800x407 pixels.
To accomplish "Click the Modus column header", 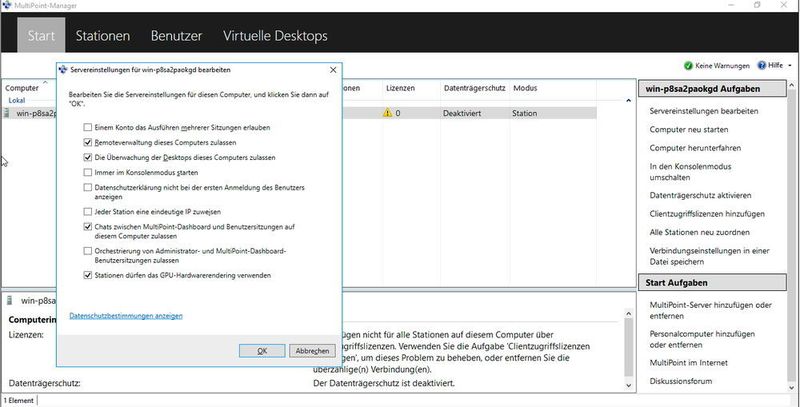I will [525, 88].
